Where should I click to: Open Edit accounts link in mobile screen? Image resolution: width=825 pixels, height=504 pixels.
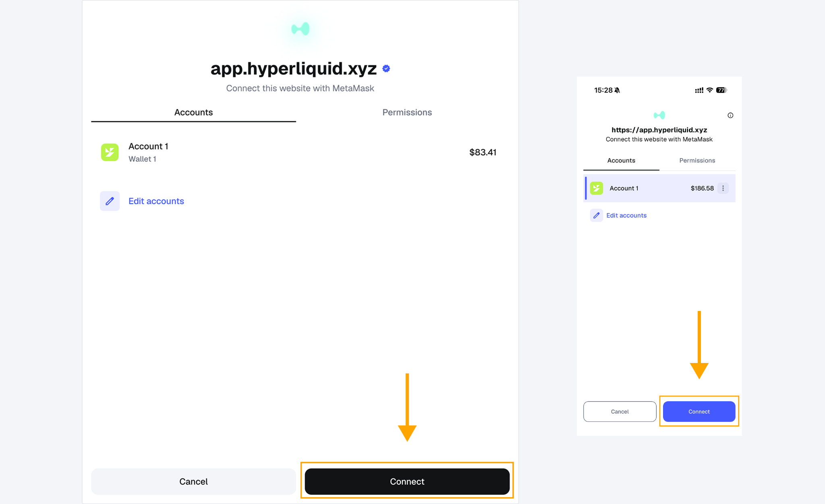pyautogui.click(x=626, y=216)
